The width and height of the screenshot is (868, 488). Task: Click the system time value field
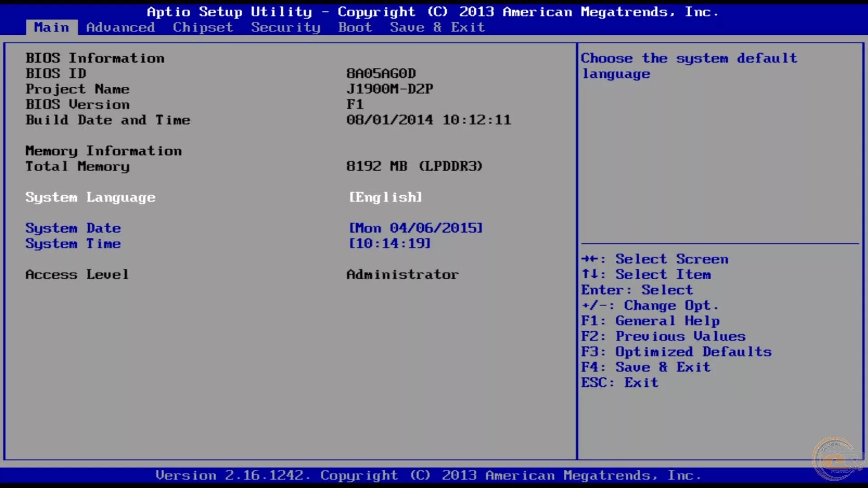389,244
